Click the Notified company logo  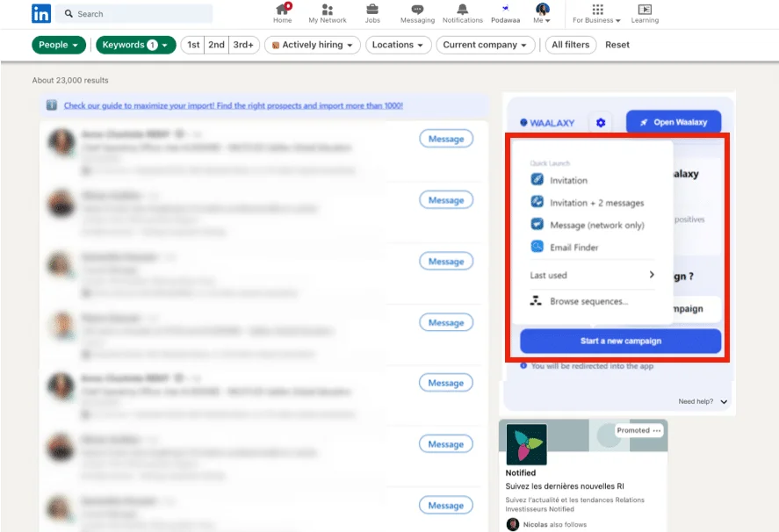527,444
